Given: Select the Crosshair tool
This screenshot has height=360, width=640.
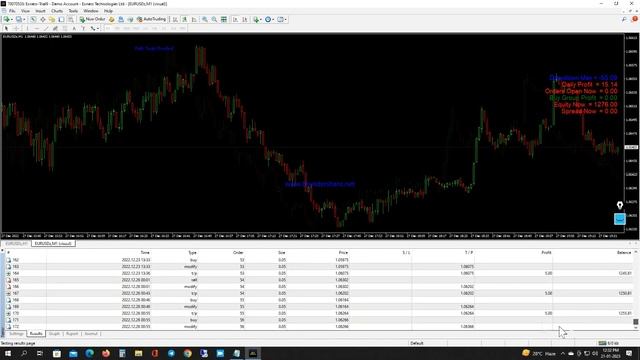Looking at the screenshot, I should (16, 28).
